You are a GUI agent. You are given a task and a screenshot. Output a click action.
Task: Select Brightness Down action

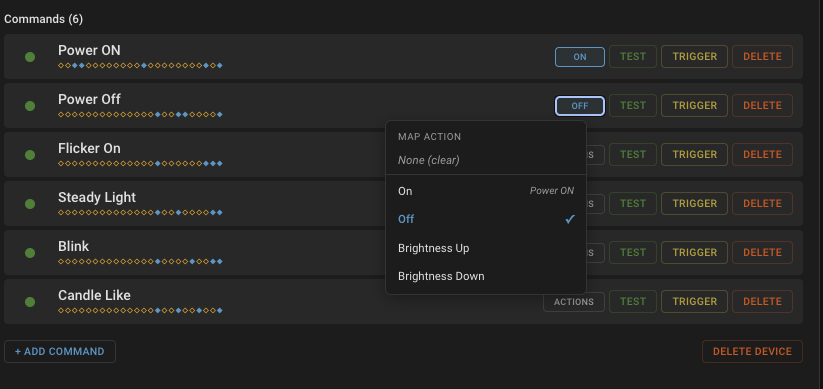tap(486, 276)
